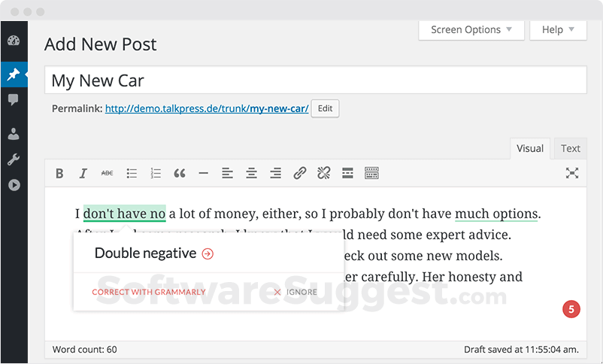Apply blockquote formatting
The width and height of the screenshot is (603, 364).
(180, 174)
